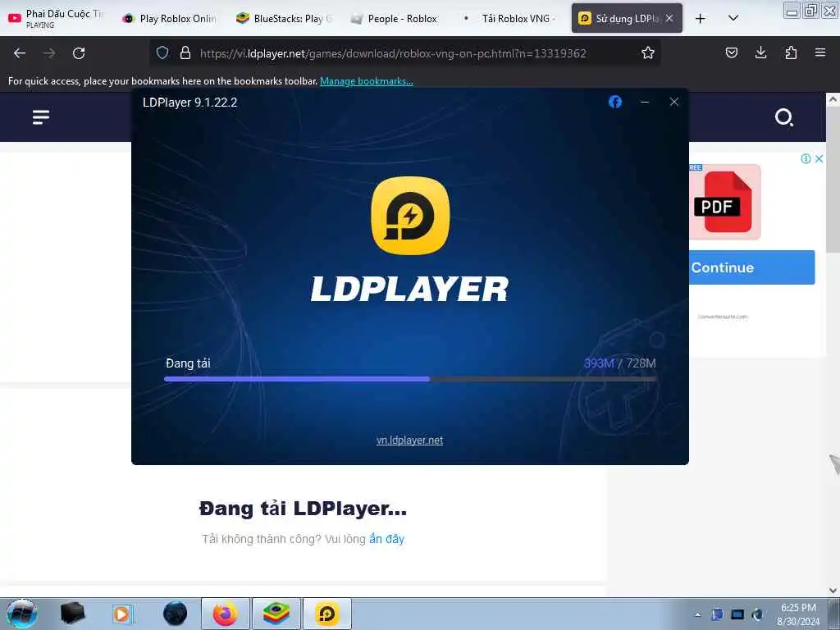
Task: Close the advertisement with X
Action: (x=819, y=158)
